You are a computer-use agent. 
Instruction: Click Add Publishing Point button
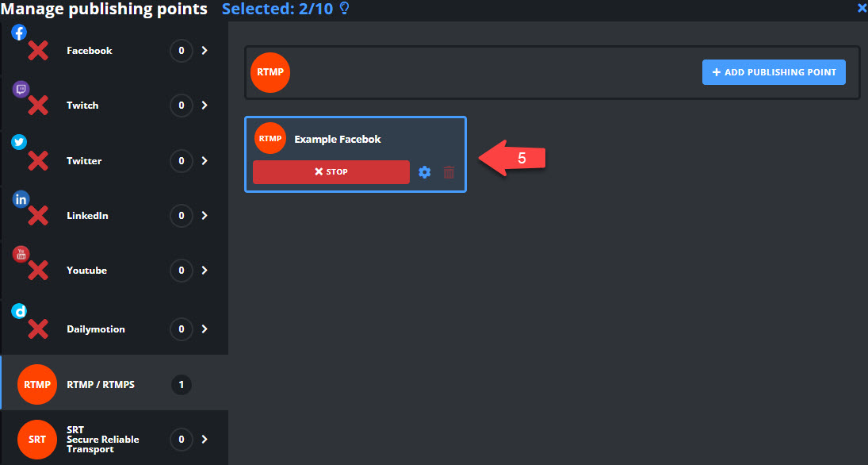click(774, 72)
